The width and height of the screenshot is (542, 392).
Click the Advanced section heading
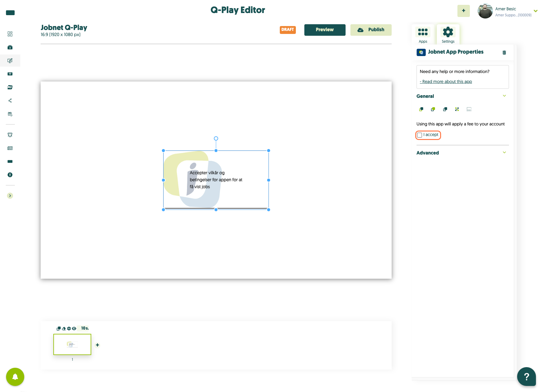(x=427, y=153)
